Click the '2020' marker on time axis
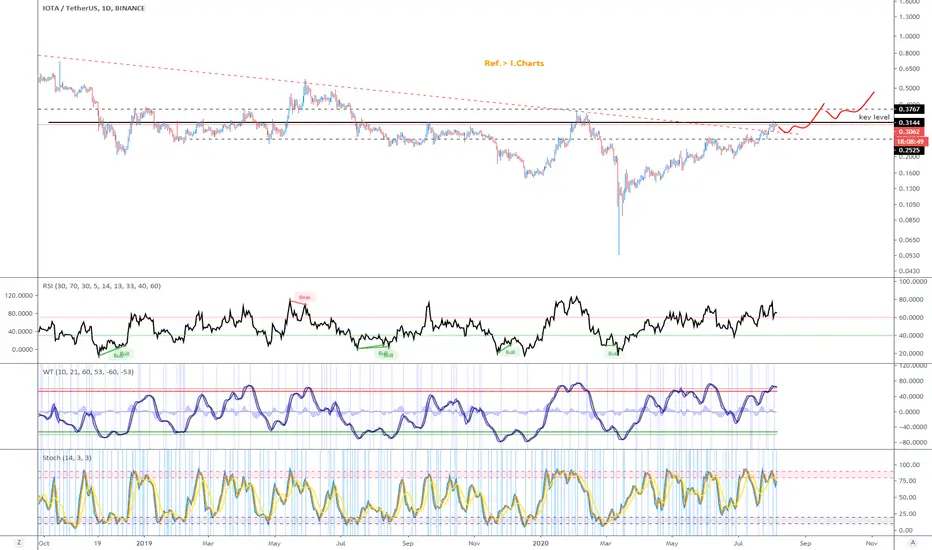The width and height of the screenshot is (932, 550). (x=540, y=543)
